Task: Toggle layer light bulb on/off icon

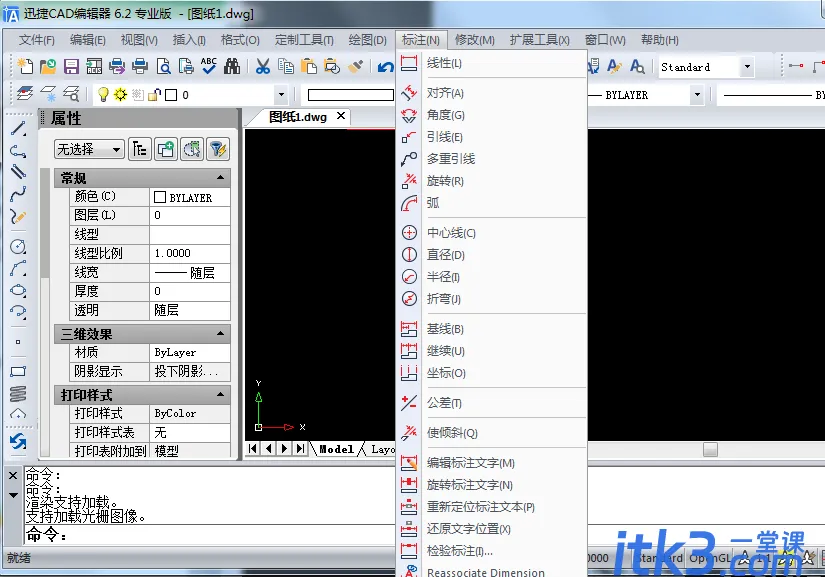Action: click(x=104, y=95)
